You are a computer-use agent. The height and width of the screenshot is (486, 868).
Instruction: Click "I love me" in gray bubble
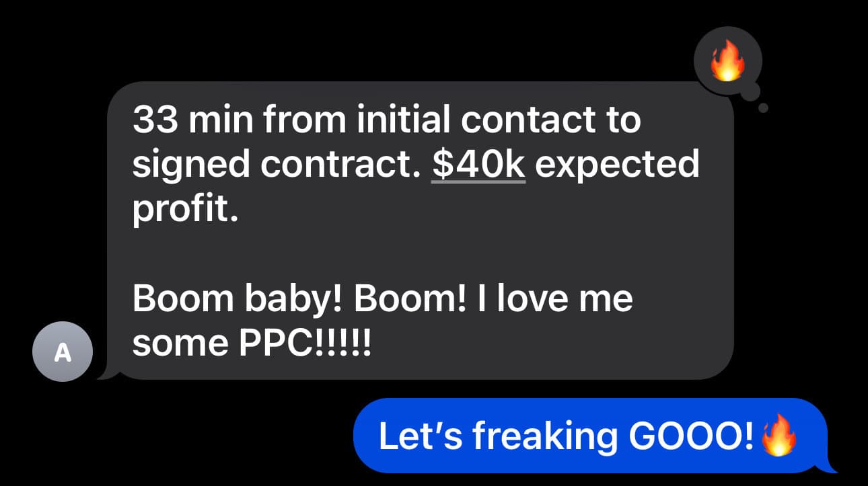[x=554, y=299]
